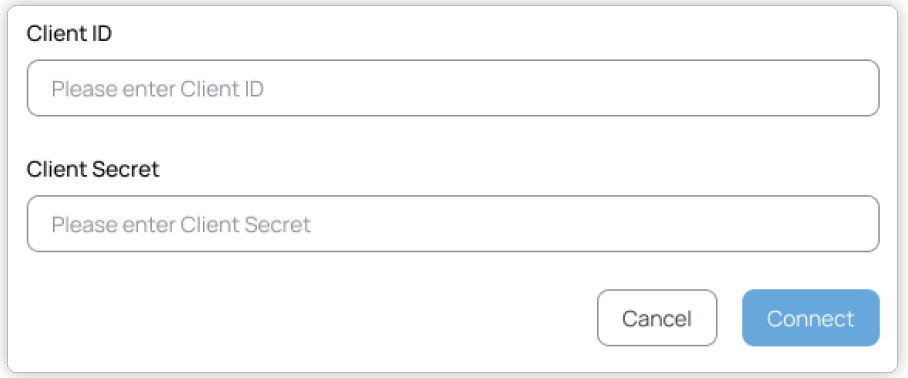Select the Client ID label text

click(x=69, y=34)
